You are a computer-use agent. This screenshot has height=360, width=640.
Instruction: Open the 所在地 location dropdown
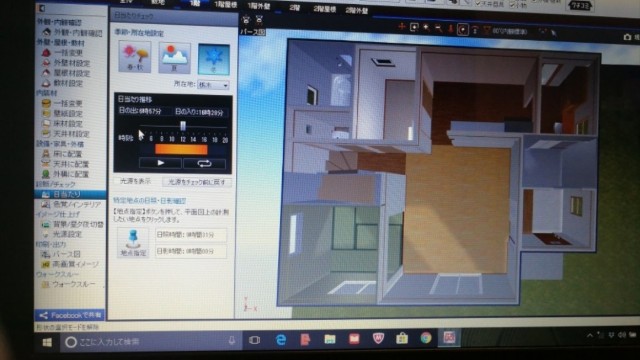click(x=213, y=85)
